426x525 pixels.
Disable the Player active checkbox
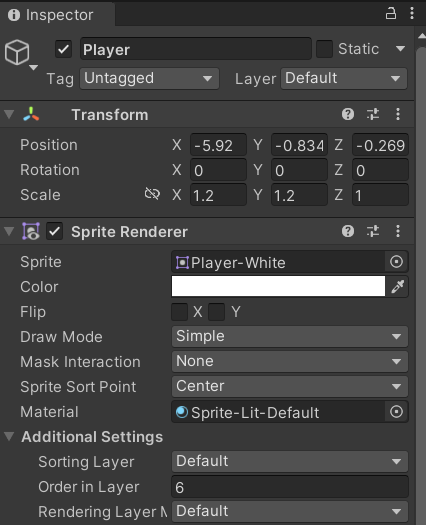pos(63,50)
